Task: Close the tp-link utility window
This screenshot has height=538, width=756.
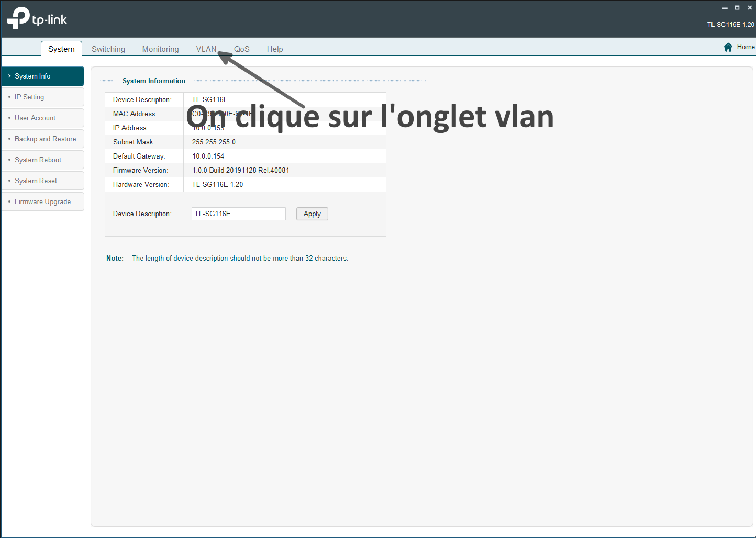Action: [750, 8]
